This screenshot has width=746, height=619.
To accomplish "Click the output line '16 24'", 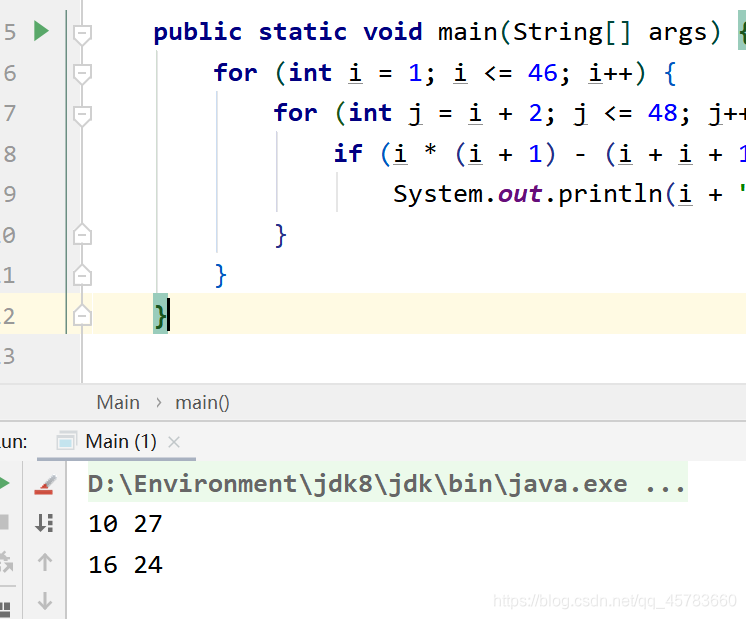I will pos(125,565).
